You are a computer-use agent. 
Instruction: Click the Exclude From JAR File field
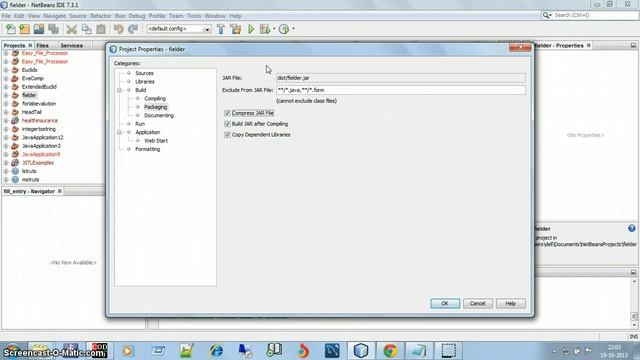coord(401,90)
